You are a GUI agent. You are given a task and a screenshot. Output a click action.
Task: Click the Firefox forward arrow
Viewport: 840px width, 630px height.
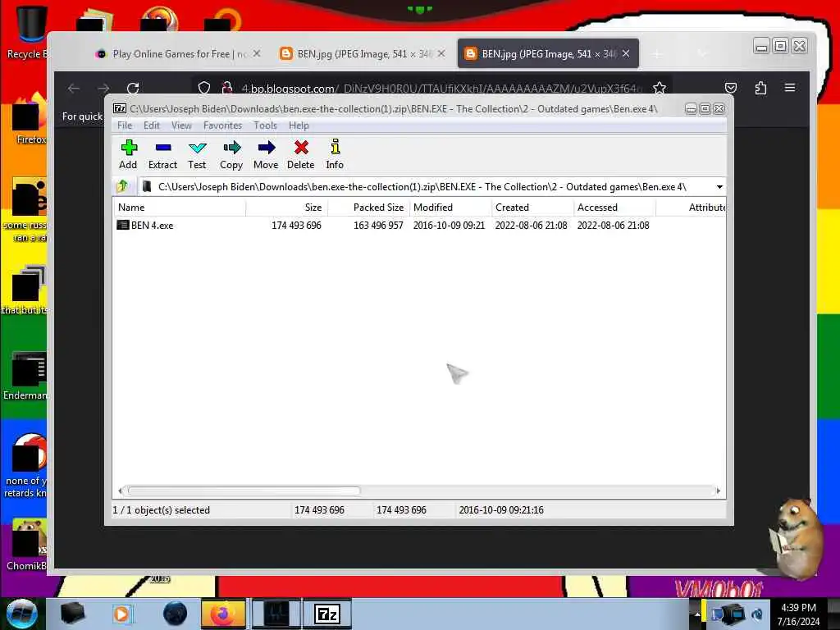103,88
